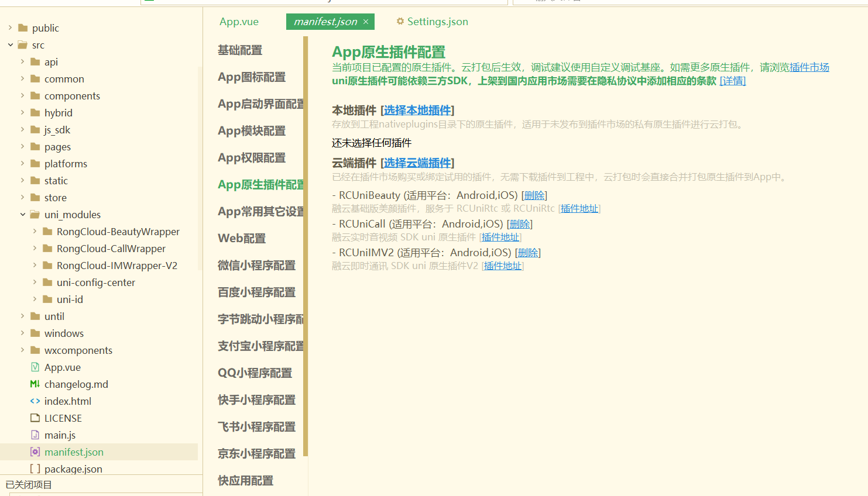The width and height of the screenshot is (868, 496).
Task: Click the RongCloud-BeautyWrapper folder icon
Action: click(x=47, y=232)
